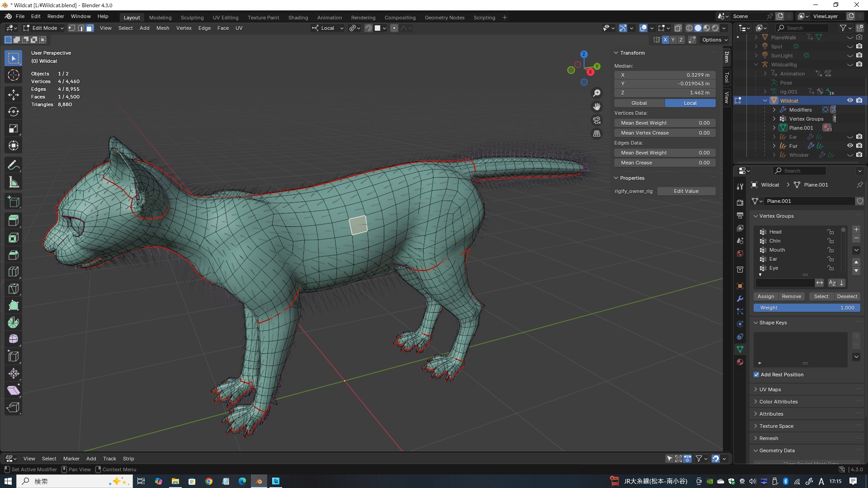The image size is (868, 488).
Task: Open the Local transform orientation dropdown
Action: pyautogui.click(x=328, y=28)
